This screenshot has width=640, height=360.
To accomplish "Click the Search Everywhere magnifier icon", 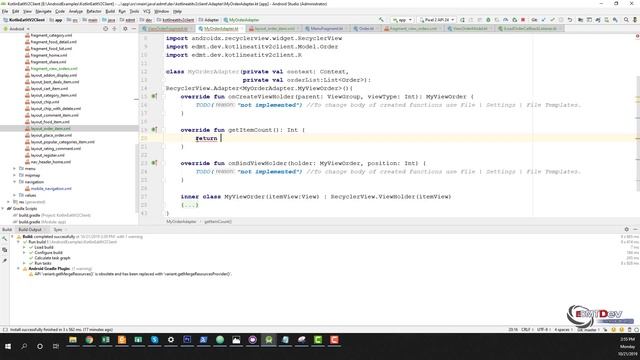I will [626, 20].
